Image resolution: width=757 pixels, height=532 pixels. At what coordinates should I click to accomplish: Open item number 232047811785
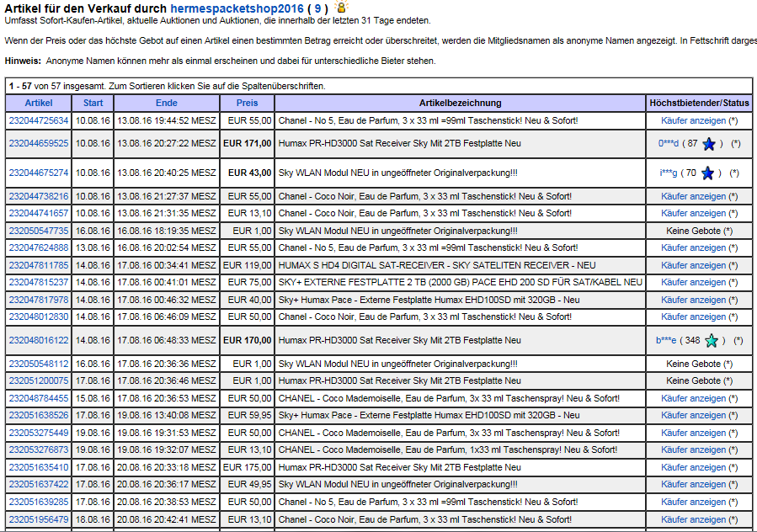pos(39,265)
